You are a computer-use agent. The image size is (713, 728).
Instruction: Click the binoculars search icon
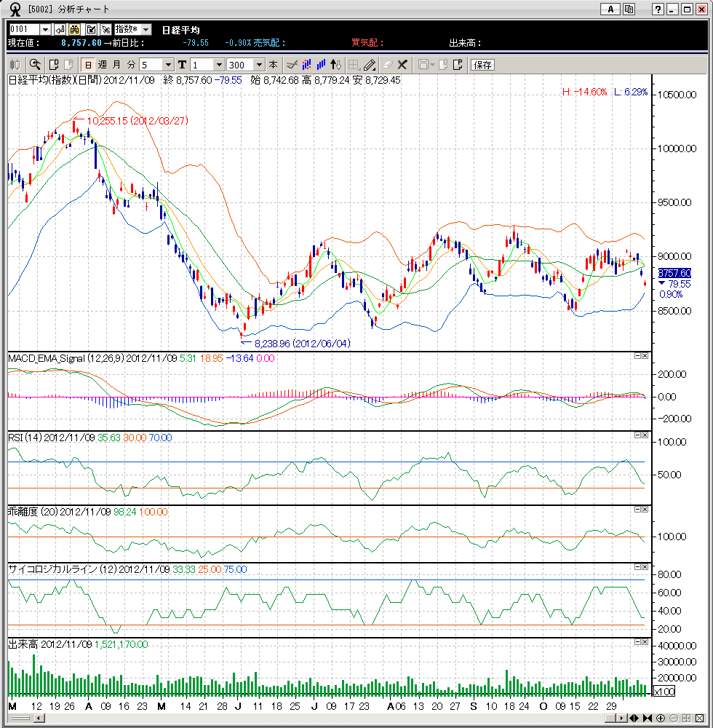coord(75,29)
